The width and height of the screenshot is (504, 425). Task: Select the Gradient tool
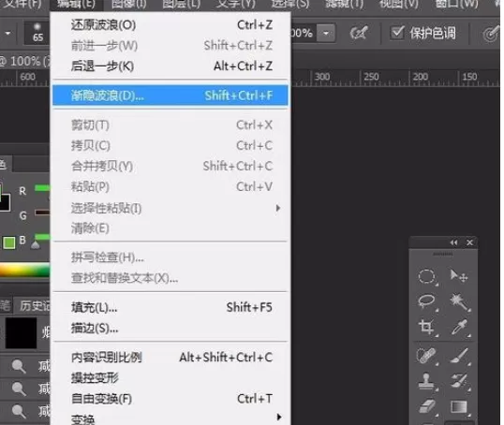[459, 406]
